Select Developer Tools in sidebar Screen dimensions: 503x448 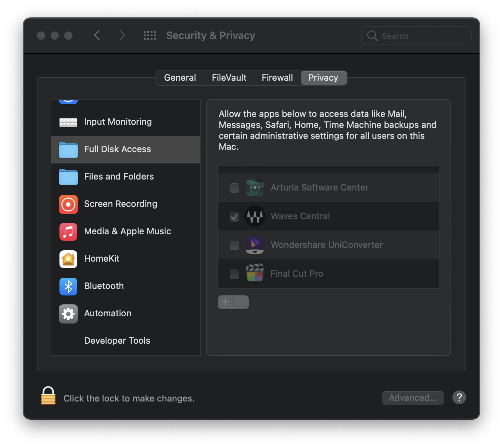[x=117, y=340]
